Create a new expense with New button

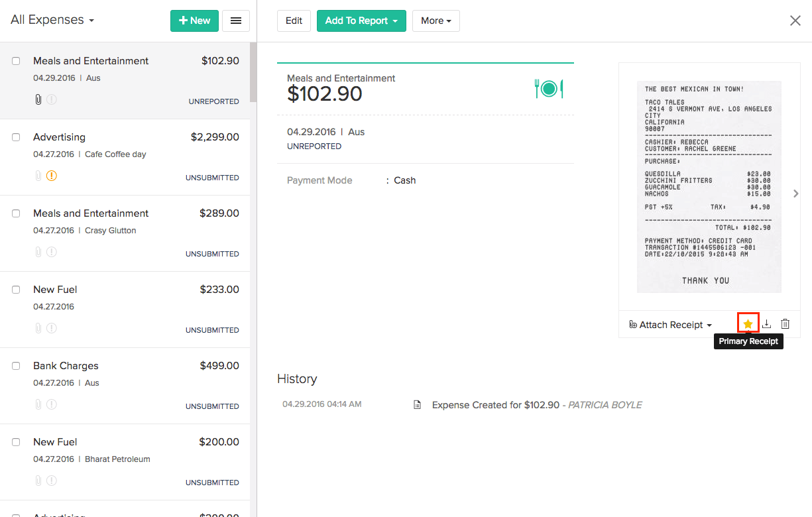coord(194,21)
